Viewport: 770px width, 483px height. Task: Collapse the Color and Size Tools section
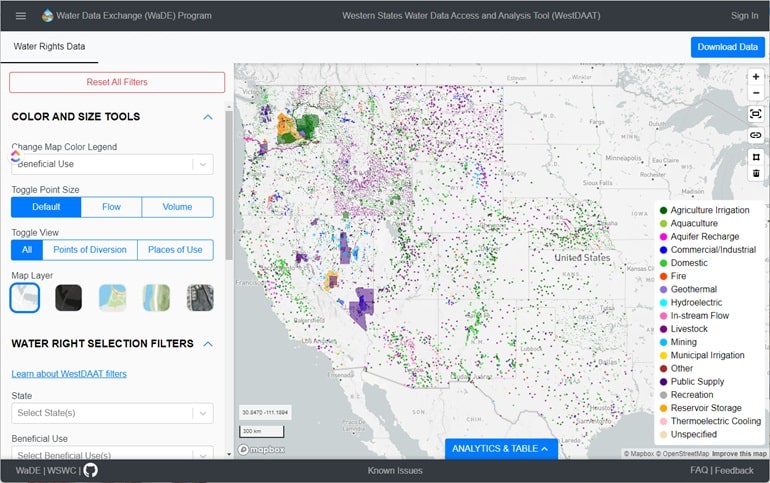[x=208, y=117]
